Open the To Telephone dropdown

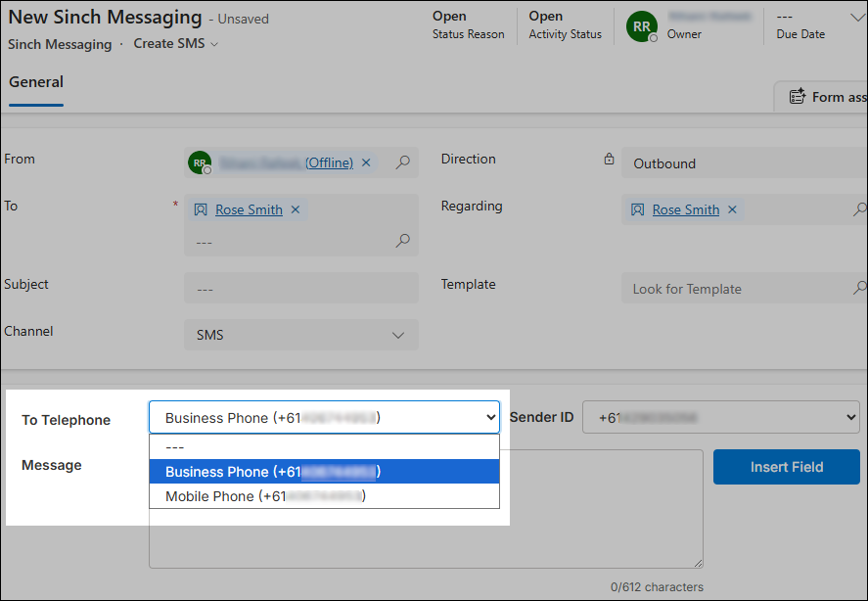click(324, 417)
